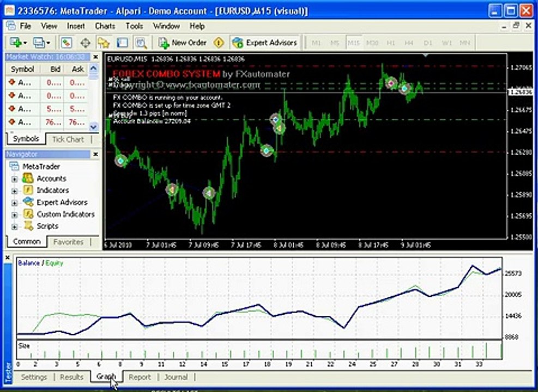Click the Ask column header
The width and height of the screenshot is (538, 392).
pos(77,69)
